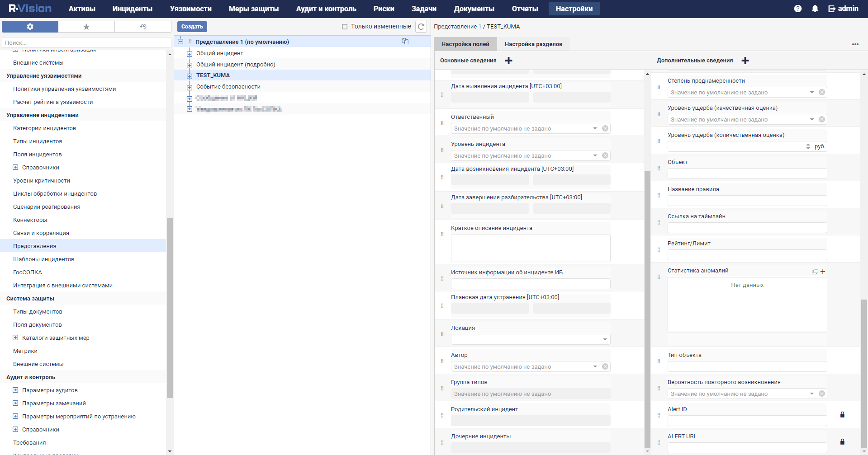Screen dimensions: 868x455
Task: Copy Представление 1 using duplicate icon
Action: [405, 41]
